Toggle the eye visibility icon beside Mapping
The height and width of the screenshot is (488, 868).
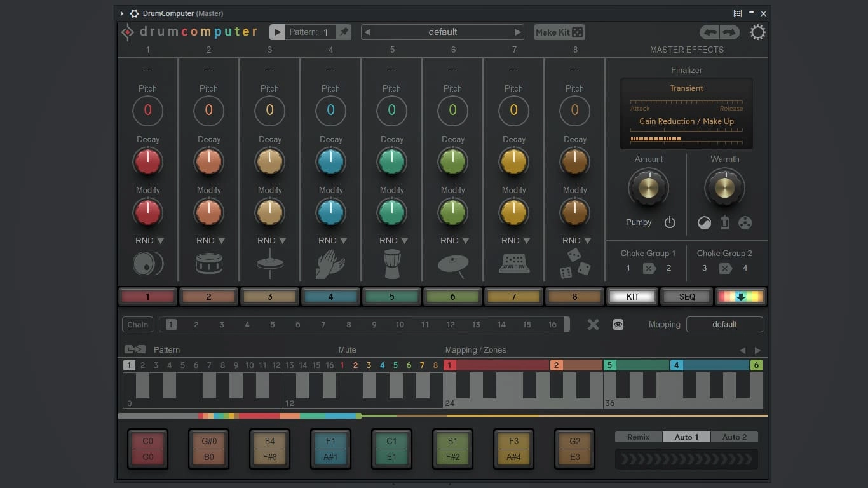pos(618,325)
